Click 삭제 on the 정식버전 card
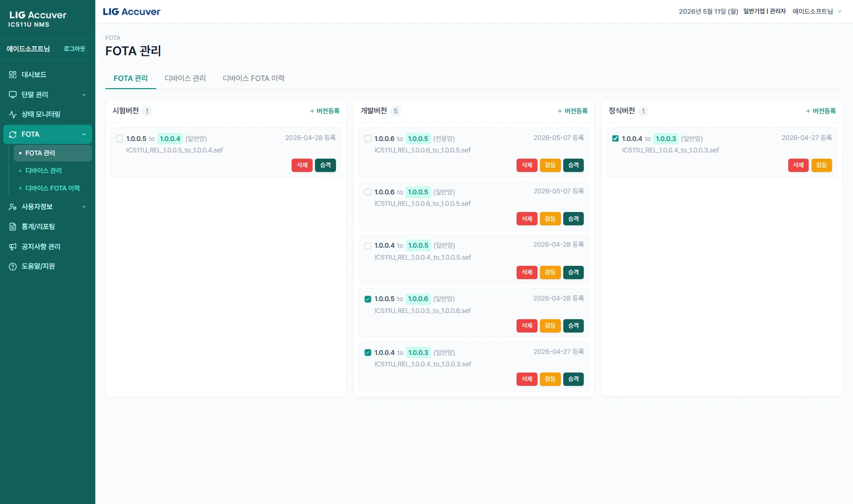 tap(798, 165)
